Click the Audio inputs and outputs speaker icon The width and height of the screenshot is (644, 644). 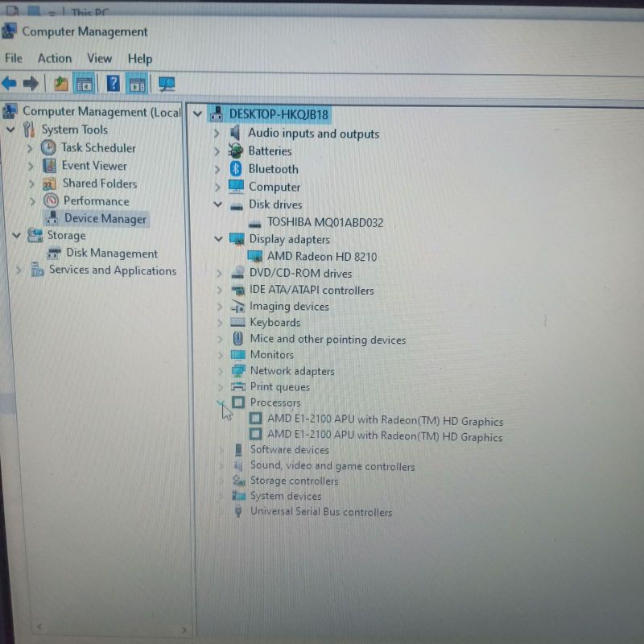[x=235, y=133]
